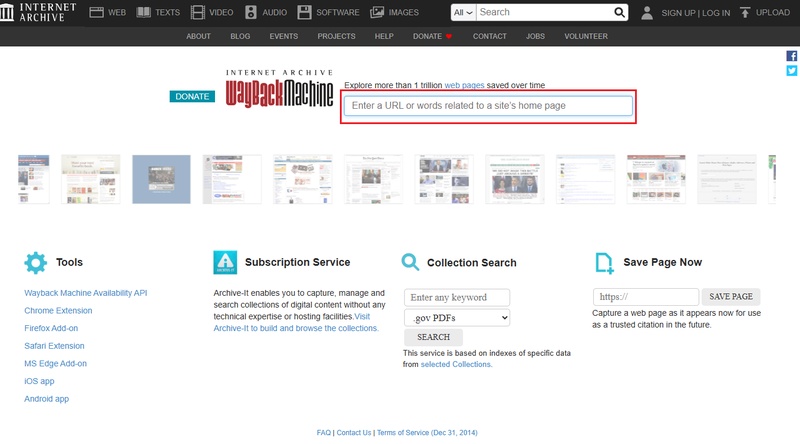Click the red heart next to Donate
Image resolution: width=800 pixels, height=444 pixels.
tap(449, 36)
